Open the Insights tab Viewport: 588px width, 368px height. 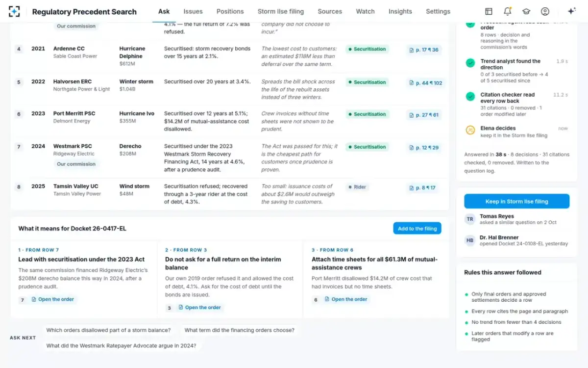[x=400, y=11]
